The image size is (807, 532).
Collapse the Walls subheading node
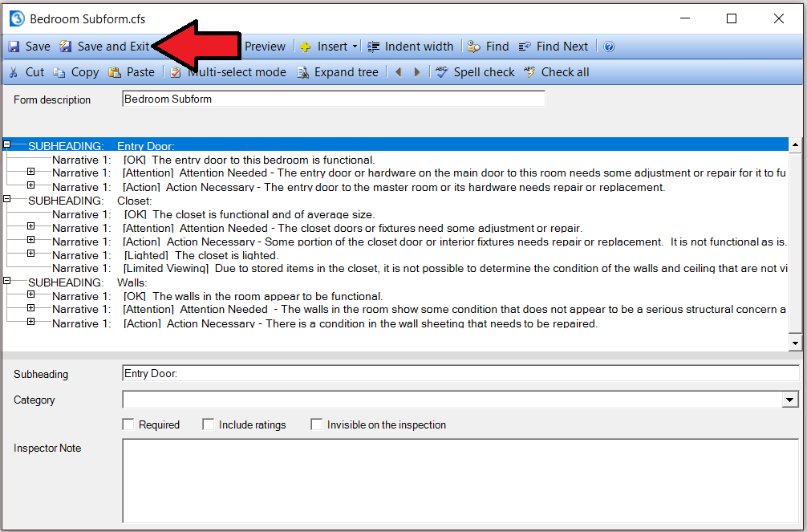[6, 281]
